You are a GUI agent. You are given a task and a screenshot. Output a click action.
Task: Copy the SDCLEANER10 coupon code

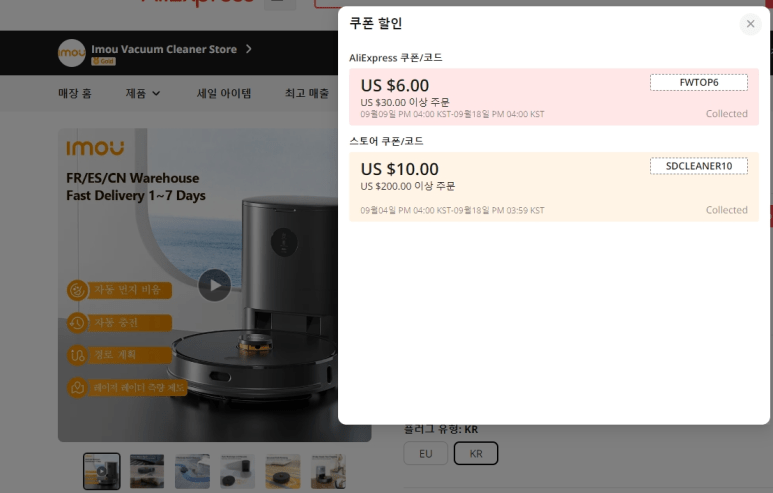pyautogui.click(x=699, y=166)
